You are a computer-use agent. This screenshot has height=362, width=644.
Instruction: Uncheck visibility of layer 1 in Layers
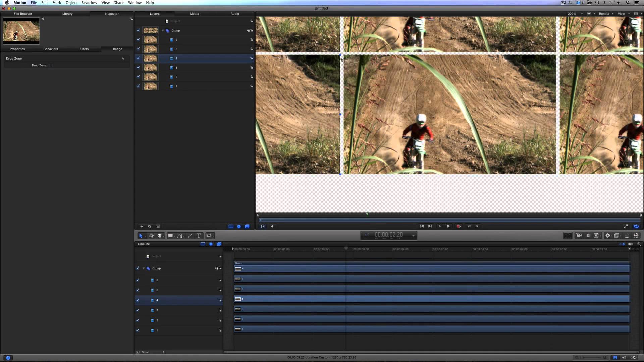pyautogui.click(x=138, y=86)
